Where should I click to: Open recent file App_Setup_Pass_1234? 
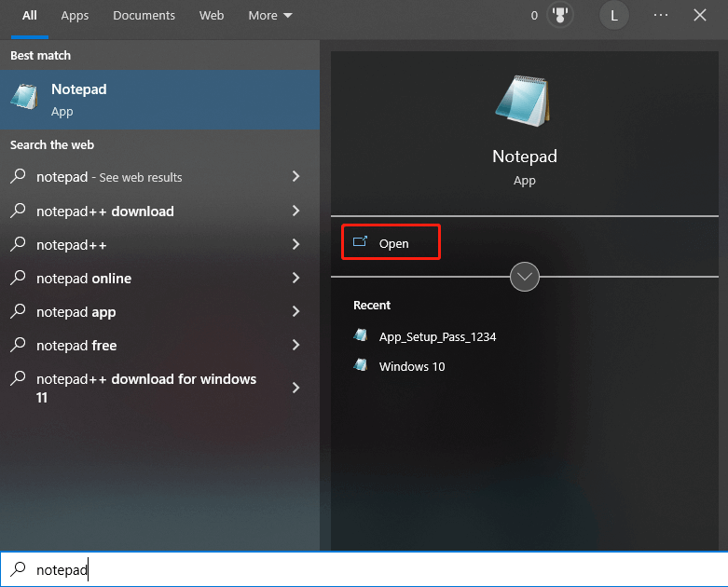[437, 337]
